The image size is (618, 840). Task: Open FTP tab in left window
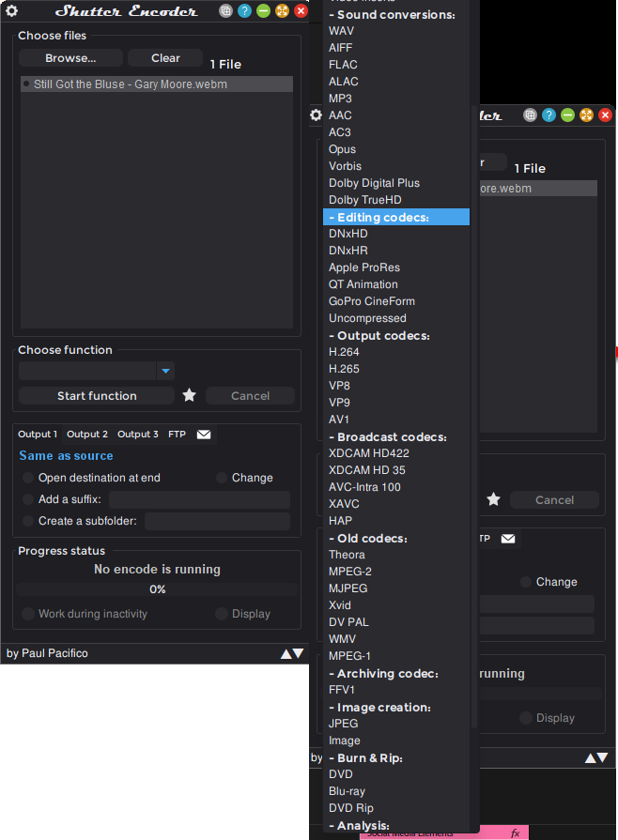(x=177, y=434)
